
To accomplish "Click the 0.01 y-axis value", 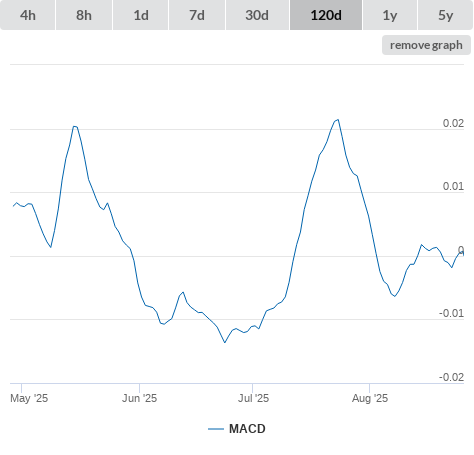I will (453, 186).
